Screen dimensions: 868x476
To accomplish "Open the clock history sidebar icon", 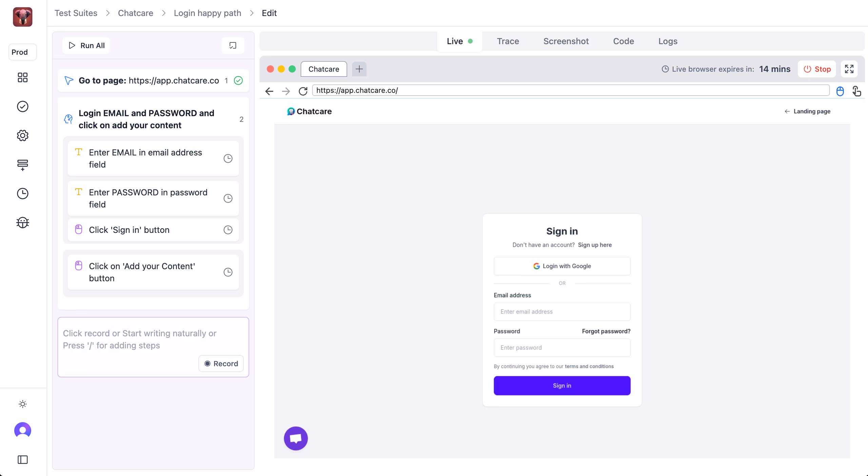I will click(23, 194).
